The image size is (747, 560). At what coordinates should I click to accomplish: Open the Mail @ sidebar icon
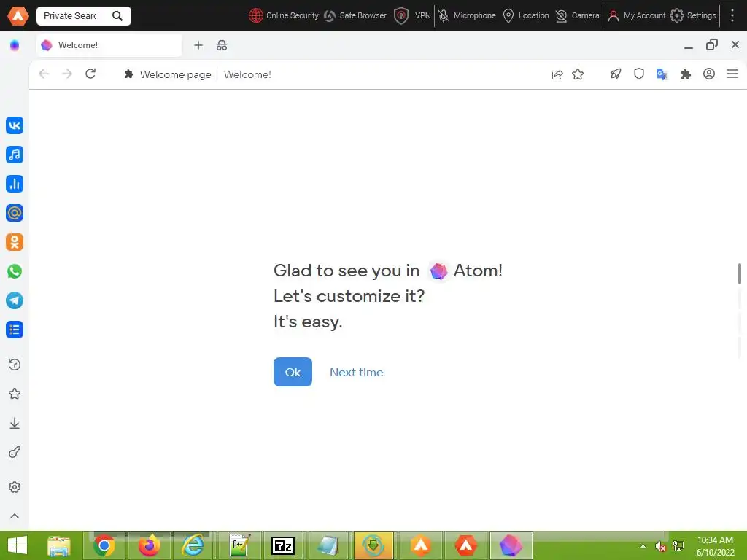tap(15, 213)
